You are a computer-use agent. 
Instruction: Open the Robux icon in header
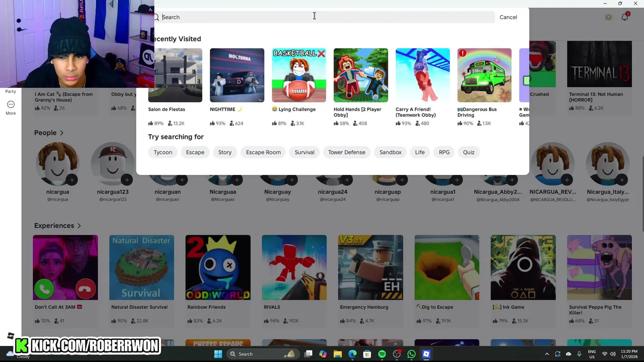tap(608, 17)
